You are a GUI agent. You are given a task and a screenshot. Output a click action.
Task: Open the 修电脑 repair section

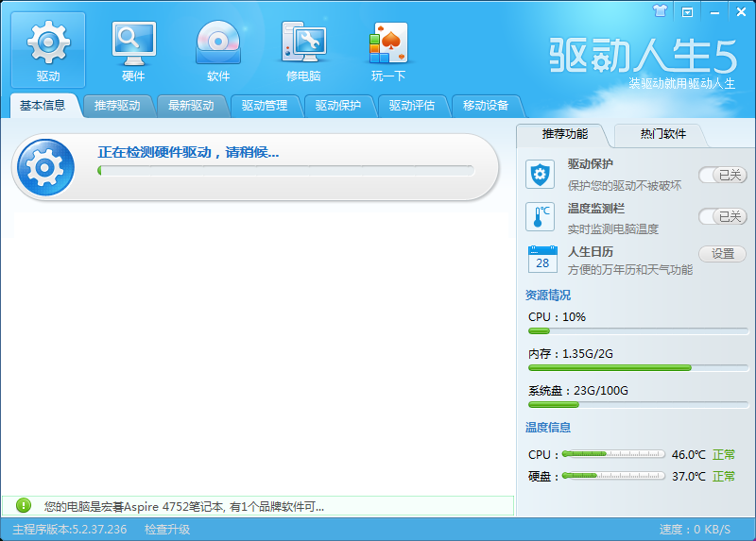tap(303, 50)
